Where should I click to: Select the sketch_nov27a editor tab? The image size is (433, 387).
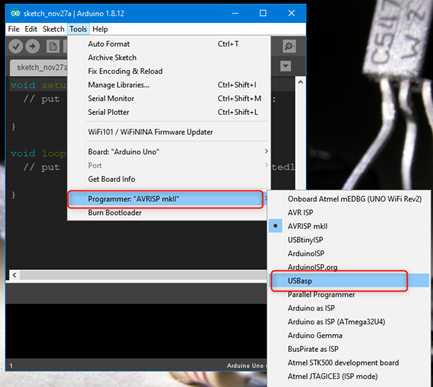(39, 68)
